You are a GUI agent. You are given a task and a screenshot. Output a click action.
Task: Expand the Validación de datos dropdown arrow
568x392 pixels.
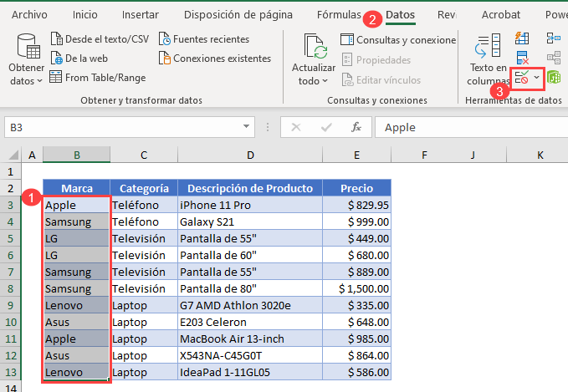(536, 78)
